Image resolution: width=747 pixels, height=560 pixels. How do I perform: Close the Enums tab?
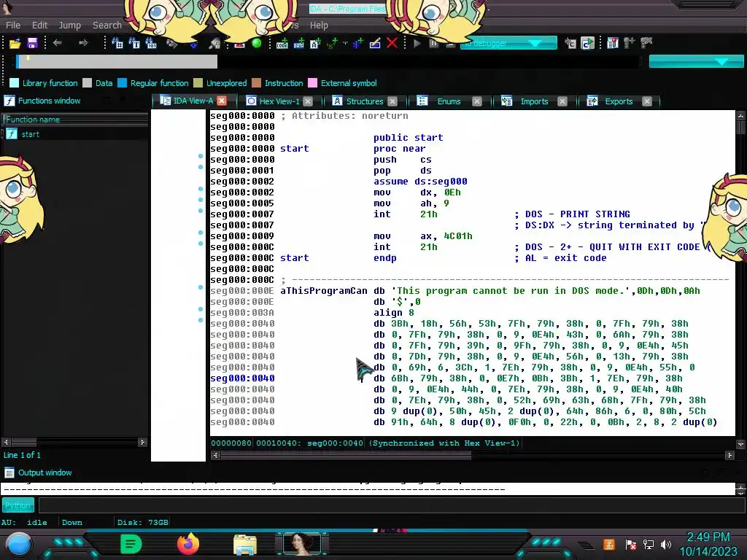pos(477,101)
